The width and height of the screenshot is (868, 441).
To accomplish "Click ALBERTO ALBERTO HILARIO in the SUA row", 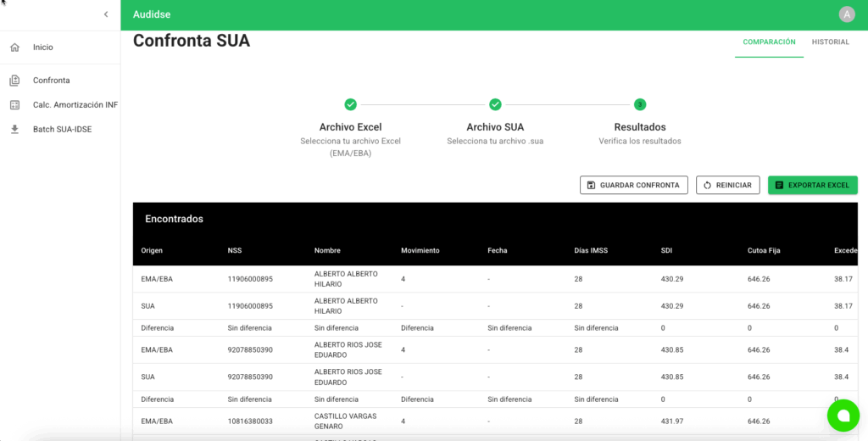I will click(346, 306).
